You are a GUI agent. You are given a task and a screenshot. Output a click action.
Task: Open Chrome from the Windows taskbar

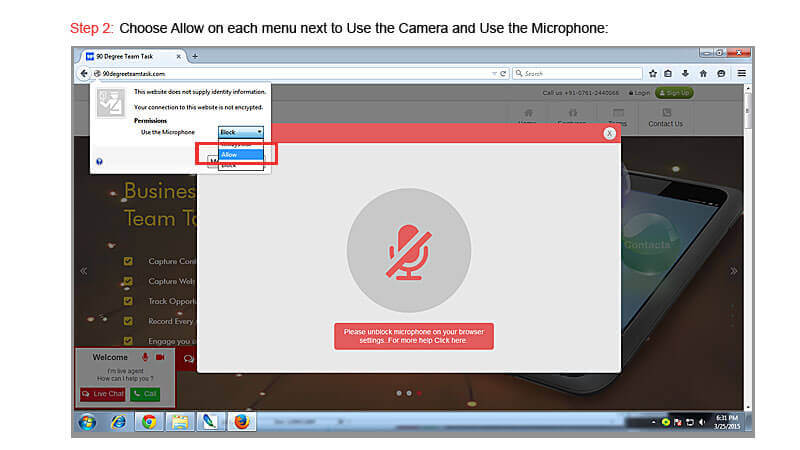(x=148, y=421)
